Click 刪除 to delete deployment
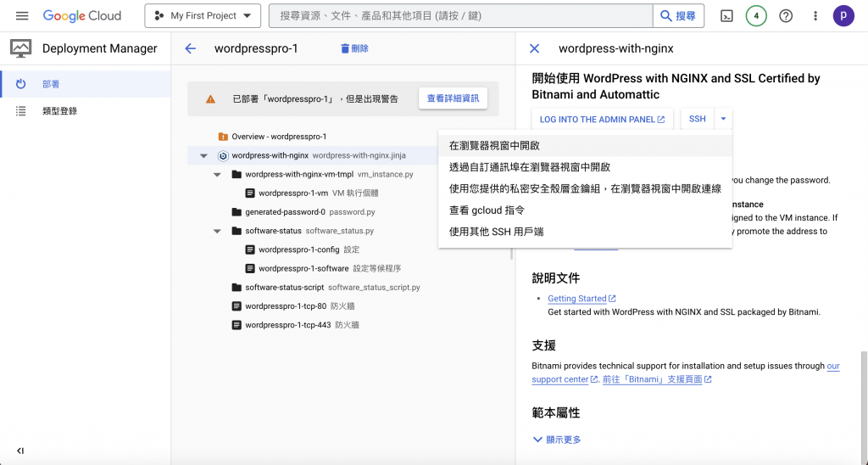The image size is (868, 465). [x=354, y=48]
